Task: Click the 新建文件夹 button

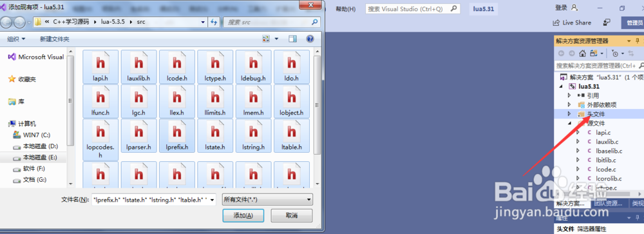Action: click(x=55, y=39)
